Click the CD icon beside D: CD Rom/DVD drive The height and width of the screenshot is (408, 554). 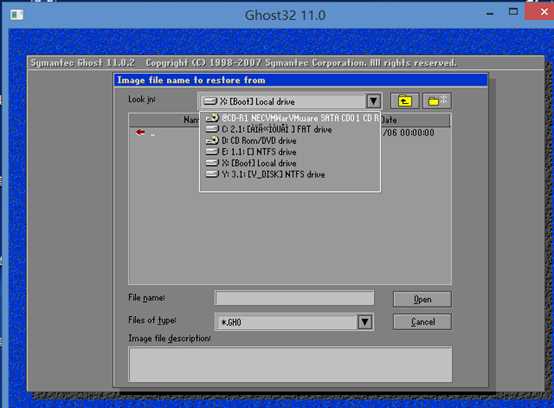[x=212, y=140]
